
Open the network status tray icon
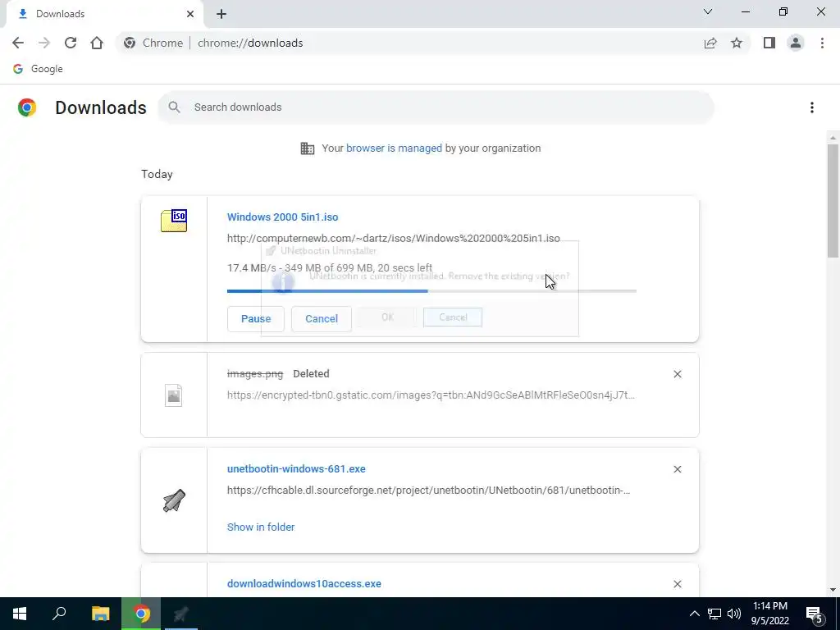714,614
